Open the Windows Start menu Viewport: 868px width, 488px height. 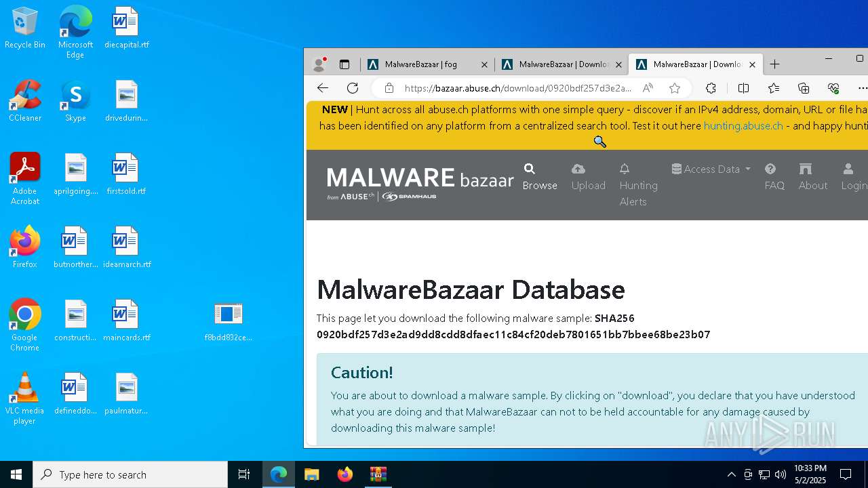tap(16, 474)
